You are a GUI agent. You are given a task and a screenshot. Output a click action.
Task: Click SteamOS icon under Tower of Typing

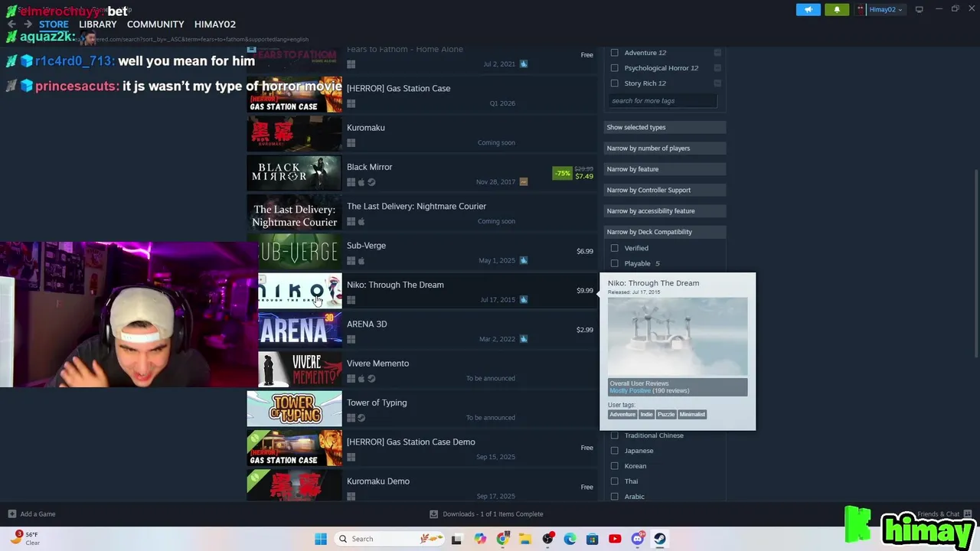click(361, 418)
